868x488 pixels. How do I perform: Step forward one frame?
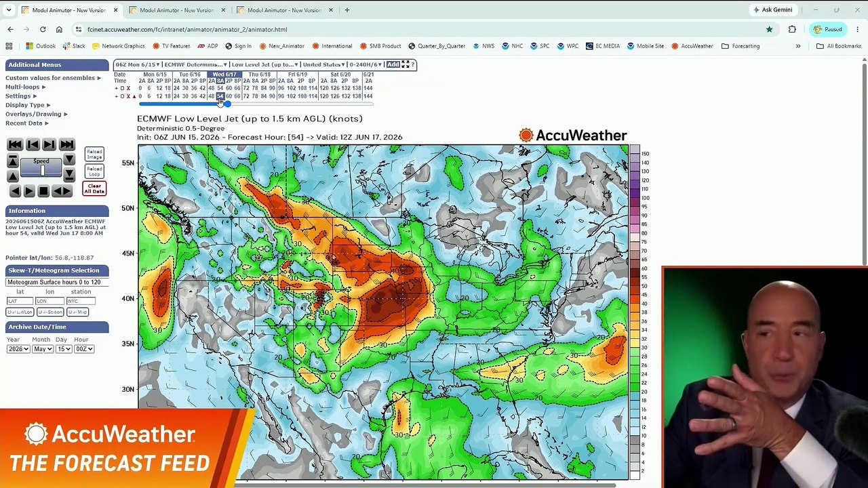50,144
